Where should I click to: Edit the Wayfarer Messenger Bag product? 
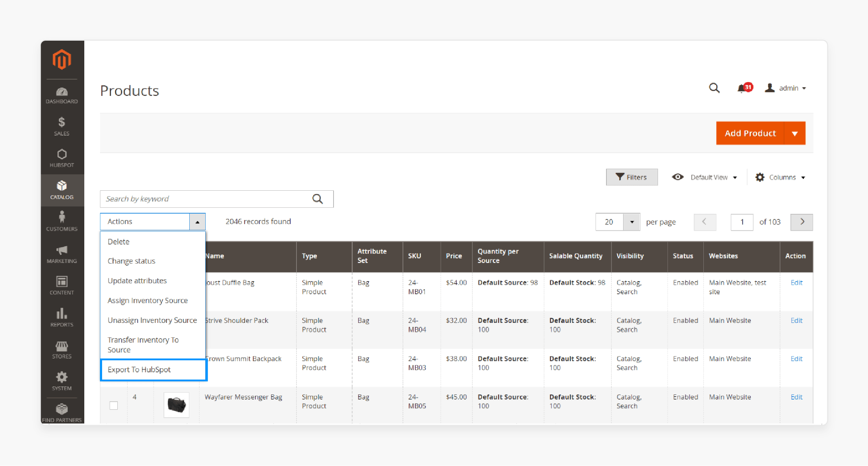point(796,397)
